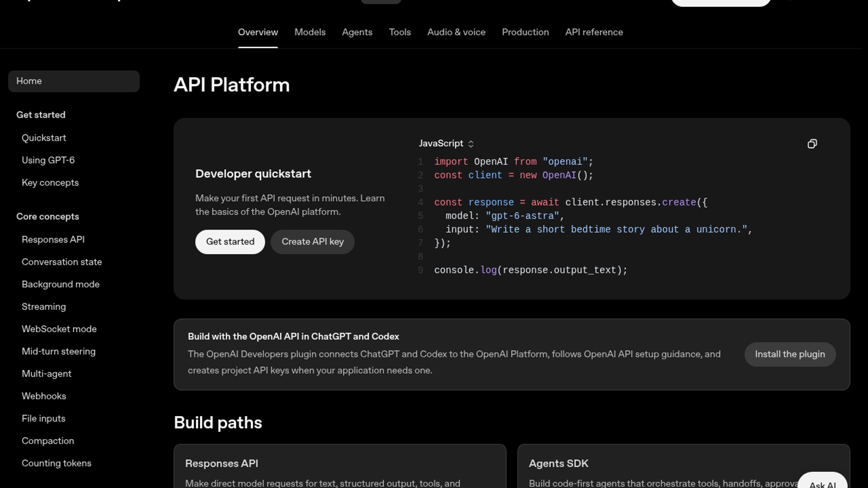
Task: Click the Get started button
Action: click(x=230, y=242)
